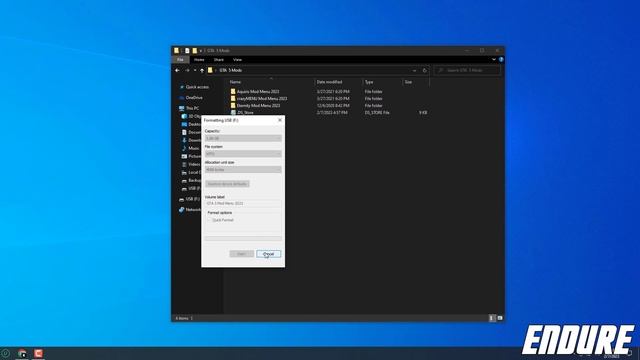Click the Volume label text field
640x360 pixels.
coord(243,203)
